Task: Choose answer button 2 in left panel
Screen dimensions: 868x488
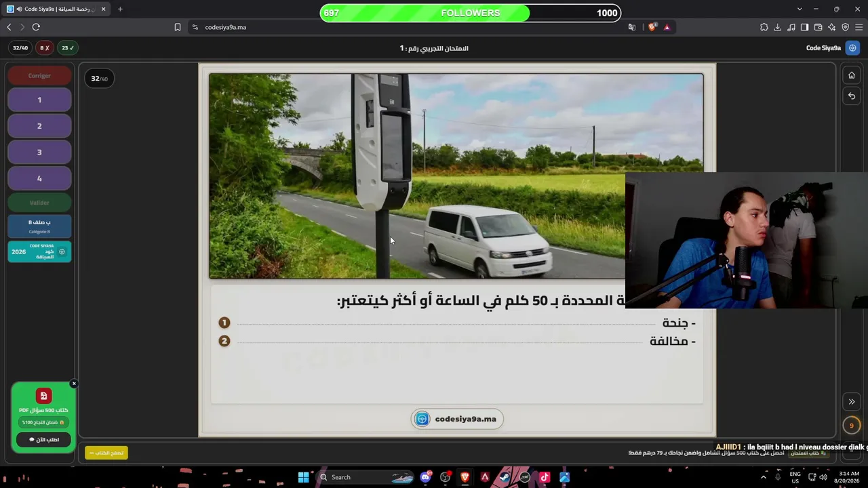Action: click(x=39, y=126)
